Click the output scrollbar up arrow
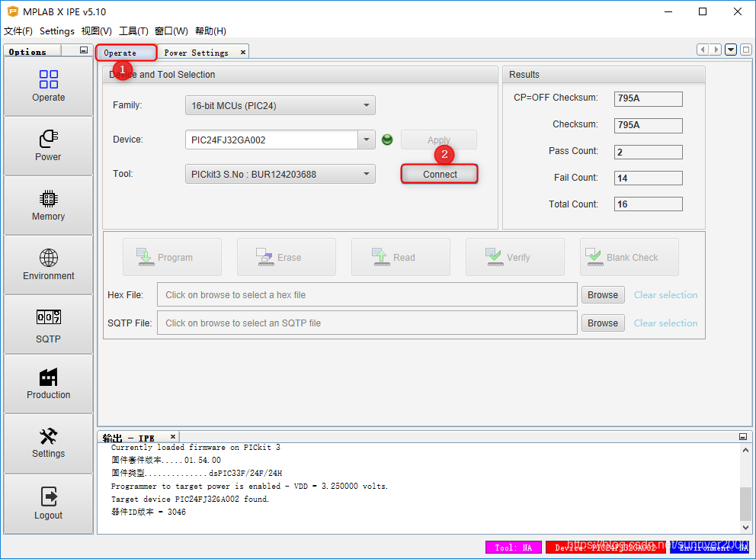This screenshot has width=756, height=559. [745, 450]
